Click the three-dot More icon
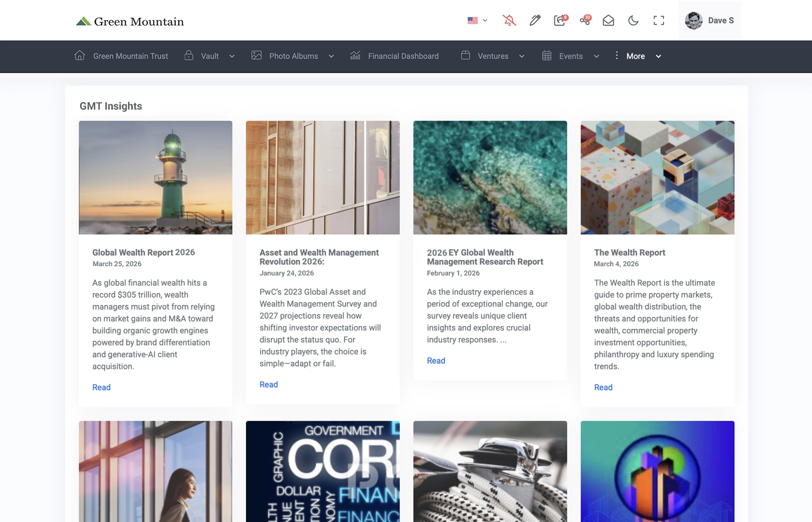Viewport: 812px width, 522px height. pos(617,56)
